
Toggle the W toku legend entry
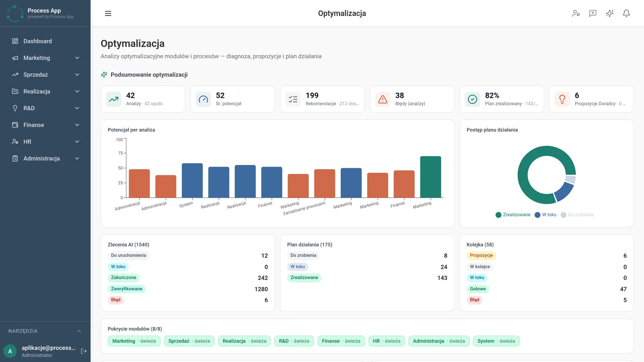(x=545, y=215)
